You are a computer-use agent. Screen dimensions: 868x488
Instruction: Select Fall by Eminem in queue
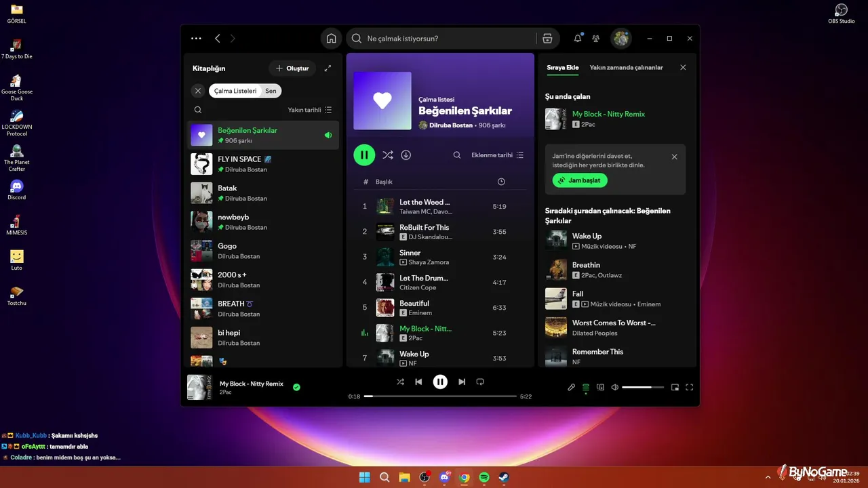point(616,299)
